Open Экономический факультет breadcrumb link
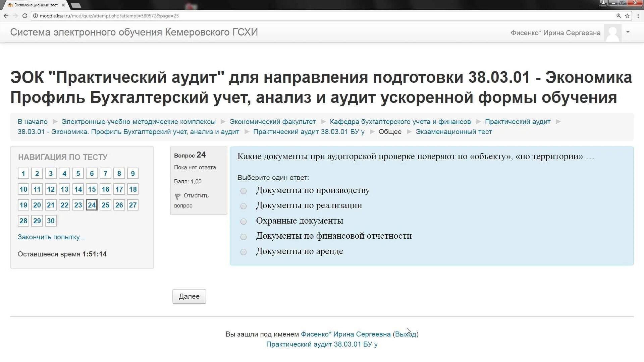The image size is (644, 362). click(x=273, y=122)
